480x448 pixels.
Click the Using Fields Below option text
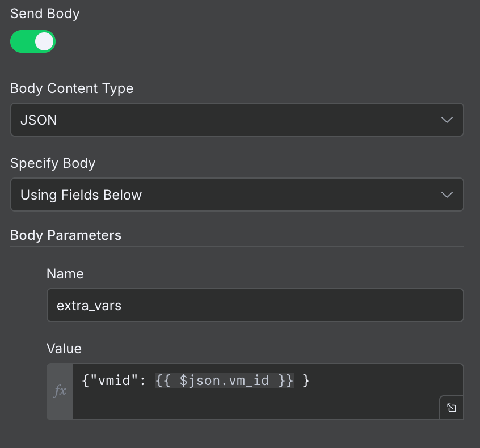click(x=81, y=195)
